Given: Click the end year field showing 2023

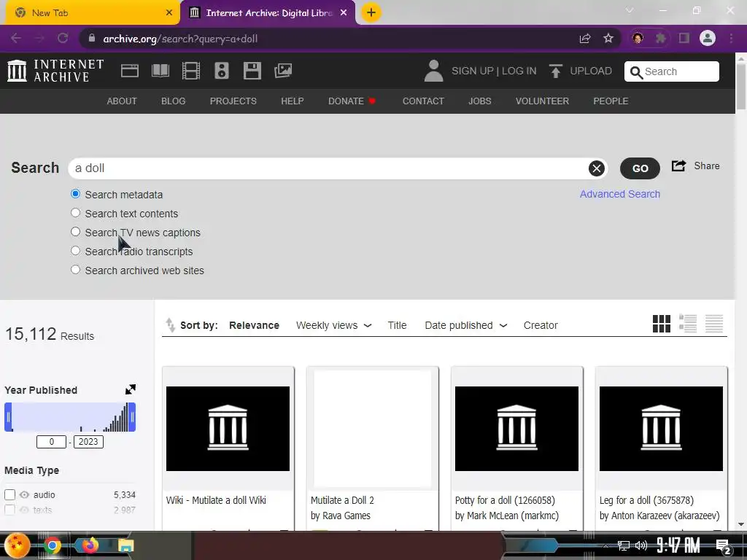Looking at the screenshot, I should click(88, 441).
